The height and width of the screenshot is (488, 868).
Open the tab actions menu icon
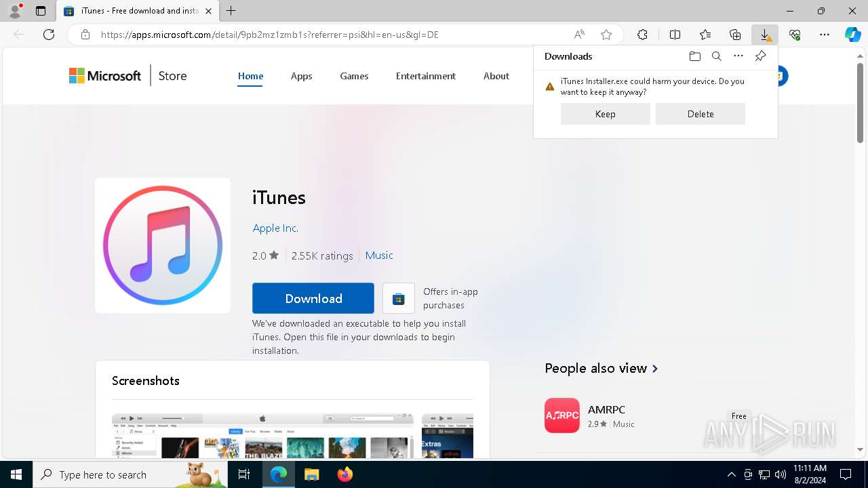tap(41, 11)
